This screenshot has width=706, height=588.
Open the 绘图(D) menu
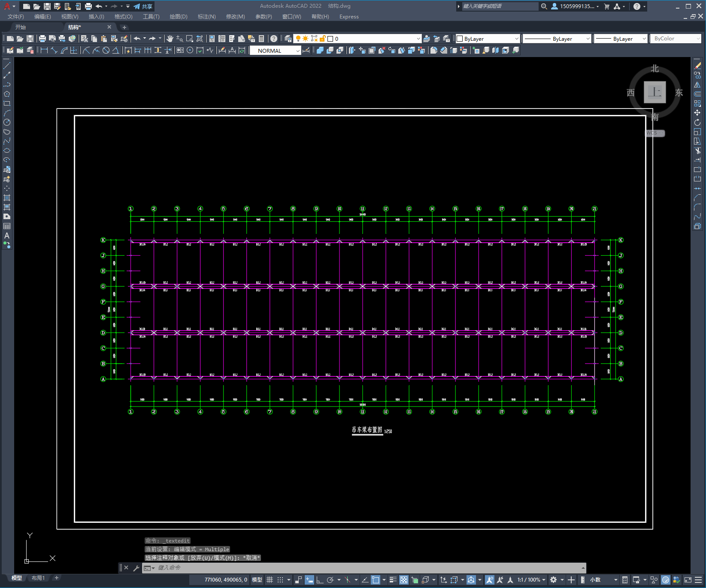179,17
